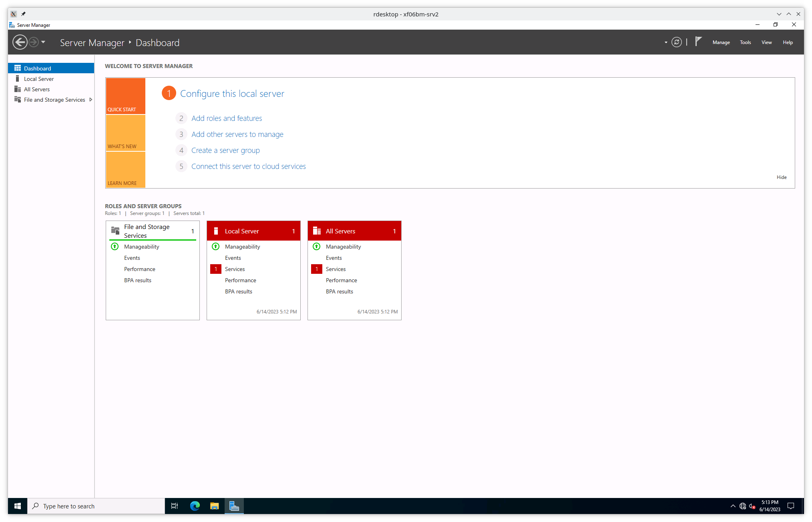This screenshot has height=522, width=812.
Task: Click the forward navigation arrow
Action: coord(34,42)
